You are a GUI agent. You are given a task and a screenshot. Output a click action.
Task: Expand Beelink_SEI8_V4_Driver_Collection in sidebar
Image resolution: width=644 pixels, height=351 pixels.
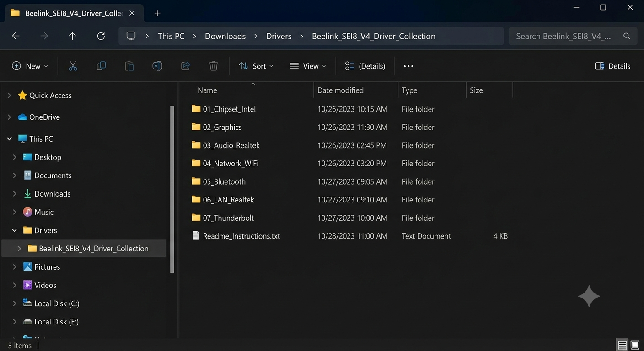pyautogui.click(x=19, y=249)
